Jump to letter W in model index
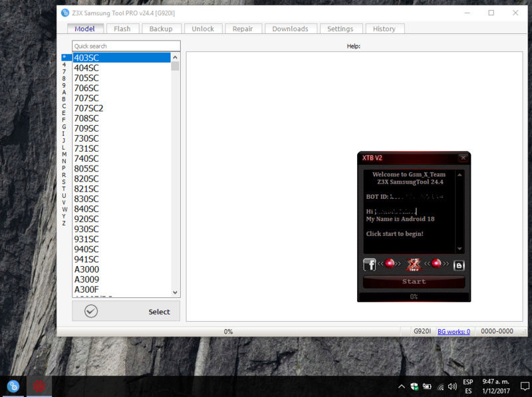The image size is (532, 397). 65,209
